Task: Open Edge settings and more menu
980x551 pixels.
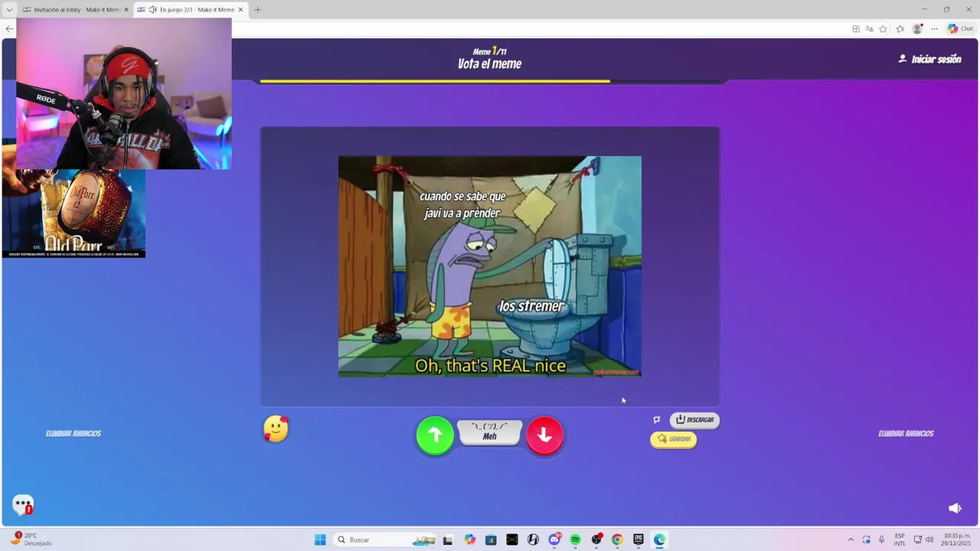Action: click(934, 29)
